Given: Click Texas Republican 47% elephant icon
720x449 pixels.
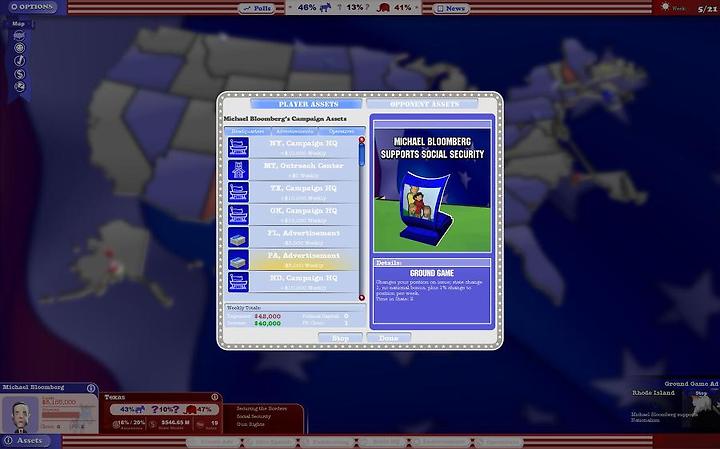Looking at the screenshot, I should 191,409.
